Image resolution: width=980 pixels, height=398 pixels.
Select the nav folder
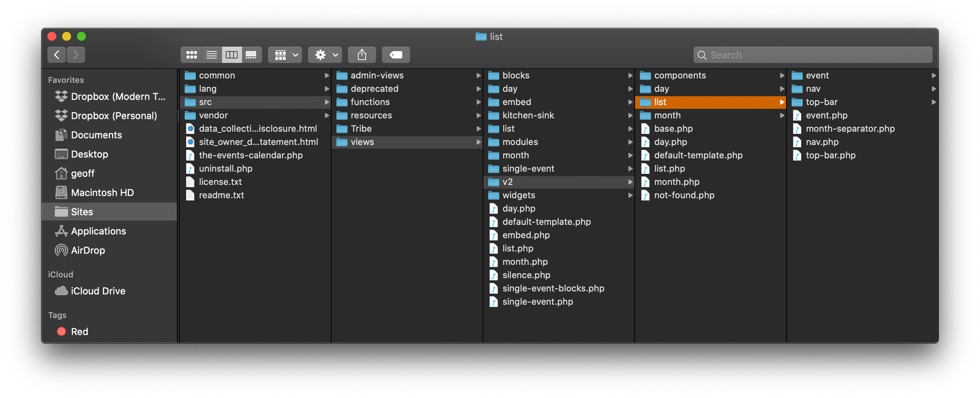point(863,89)
